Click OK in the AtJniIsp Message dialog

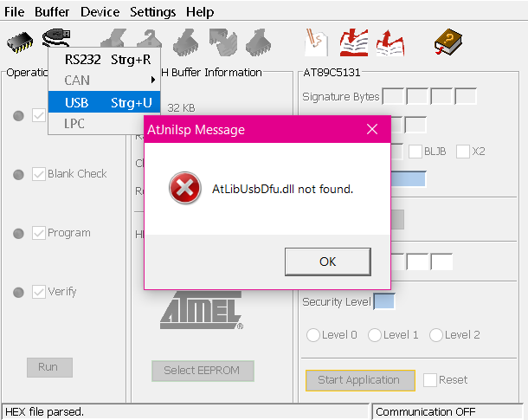(328, 262)
